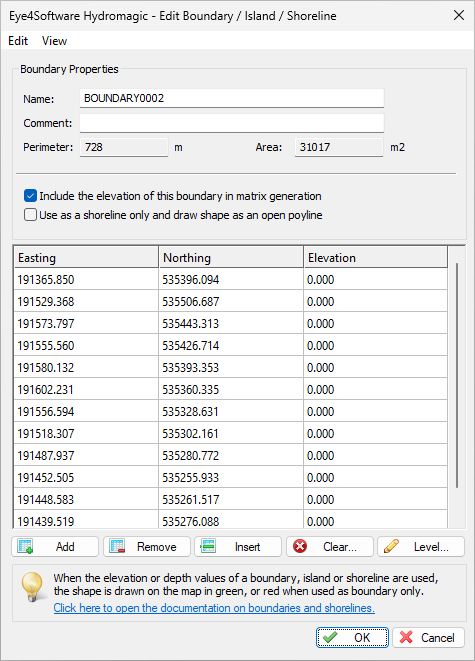The image size is (475, 661).
Task: Select the Northing cell 535360.335
Action: click(231, 390)
